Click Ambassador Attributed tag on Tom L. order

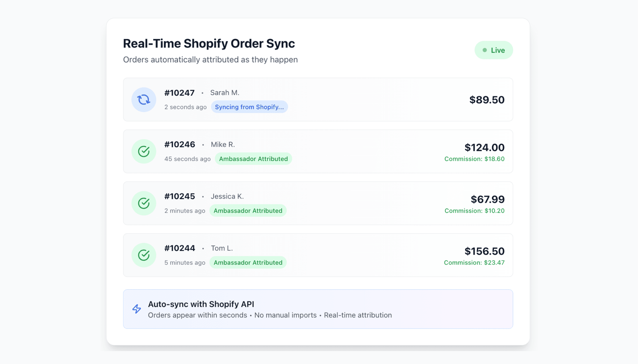click(x=248, y=263)
